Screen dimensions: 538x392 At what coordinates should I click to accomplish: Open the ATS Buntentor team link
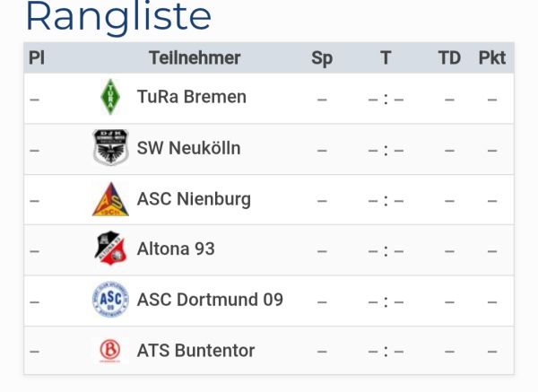[195, 351]
